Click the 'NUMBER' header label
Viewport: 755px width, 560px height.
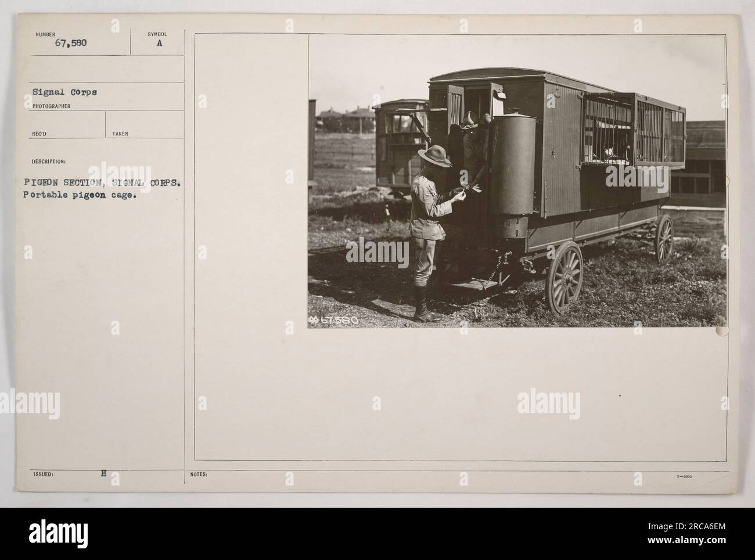(45, 34)
